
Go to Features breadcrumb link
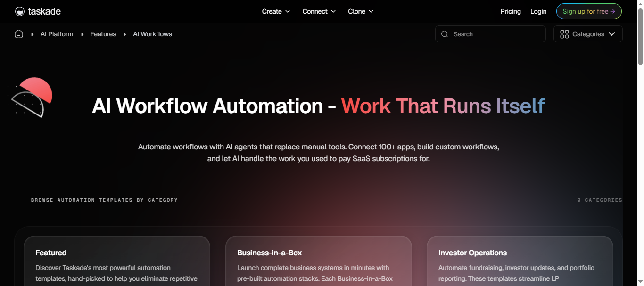click(x=103, y=34)
